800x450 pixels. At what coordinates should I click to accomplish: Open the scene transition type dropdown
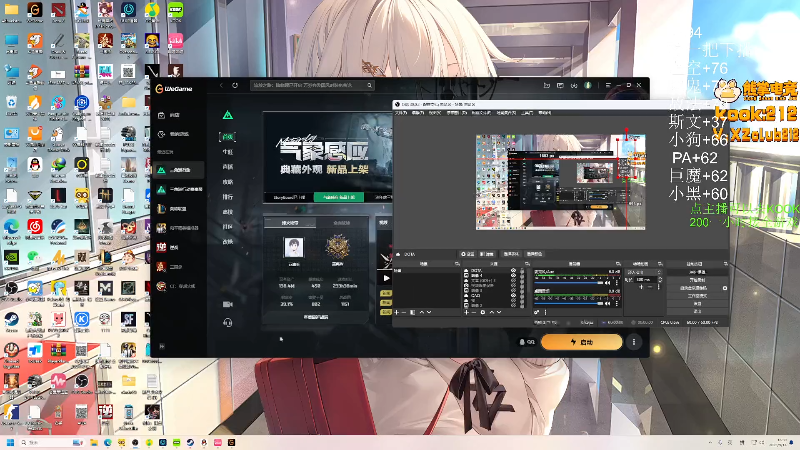pos(644,272)
